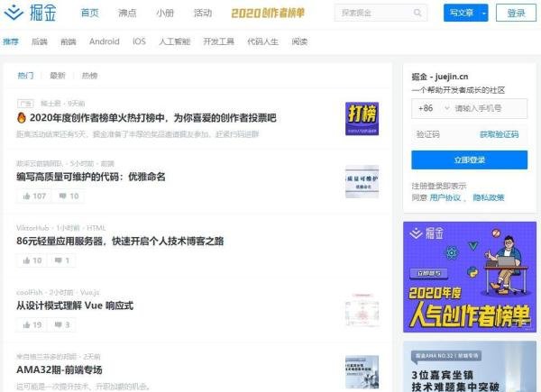Click the 打榜 article thumbnail
The width and height of the screenshot is (541, 392).
point(362,119)
